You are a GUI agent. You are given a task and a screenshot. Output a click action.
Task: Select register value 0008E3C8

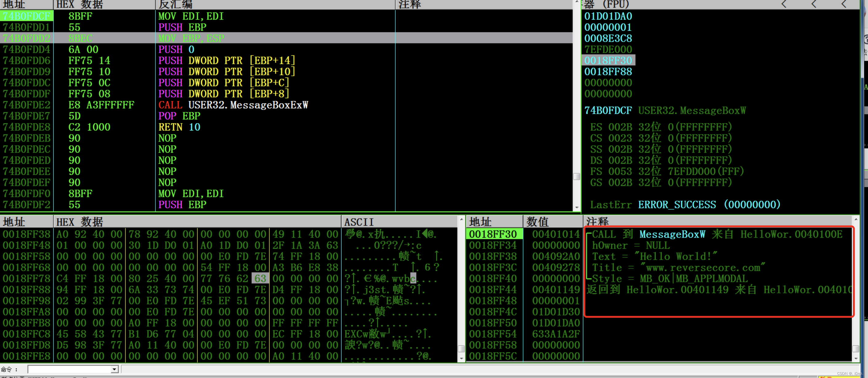tap(608, 38)
